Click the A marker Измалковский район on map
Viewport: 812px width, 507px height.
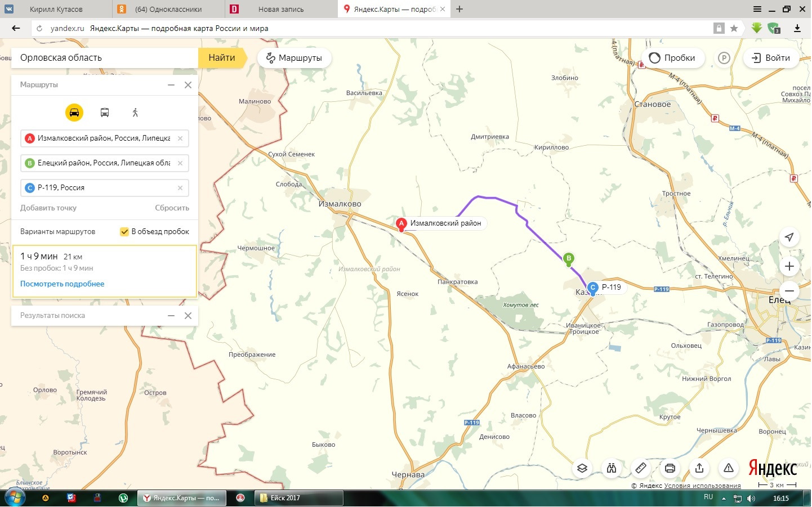pyautogui.click(x=401, y=224)
